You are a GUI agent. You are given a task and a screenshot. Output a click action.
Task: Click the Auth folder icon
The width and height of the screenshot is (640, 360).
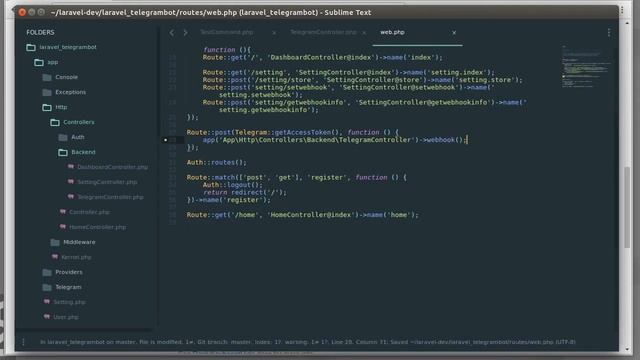click(x=63, y=138)
